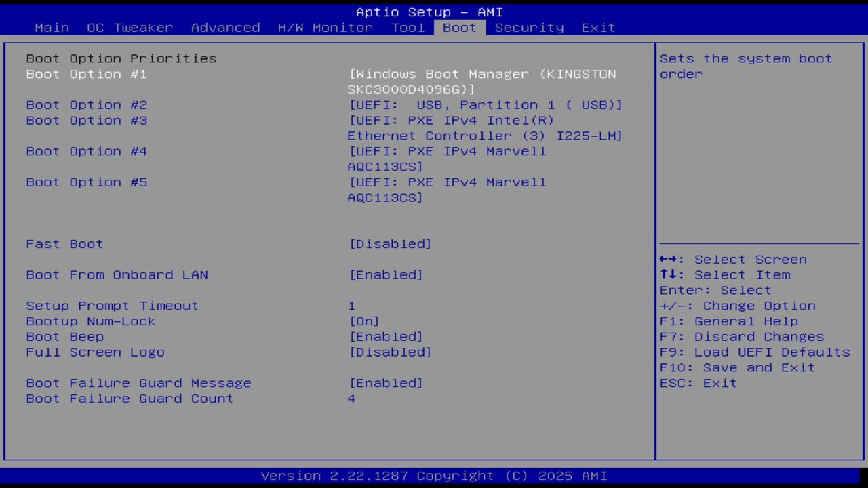Open PXE IPv4 Intel I225-LM value
This screenshot has height=488, width=868.
coord(486,128)
